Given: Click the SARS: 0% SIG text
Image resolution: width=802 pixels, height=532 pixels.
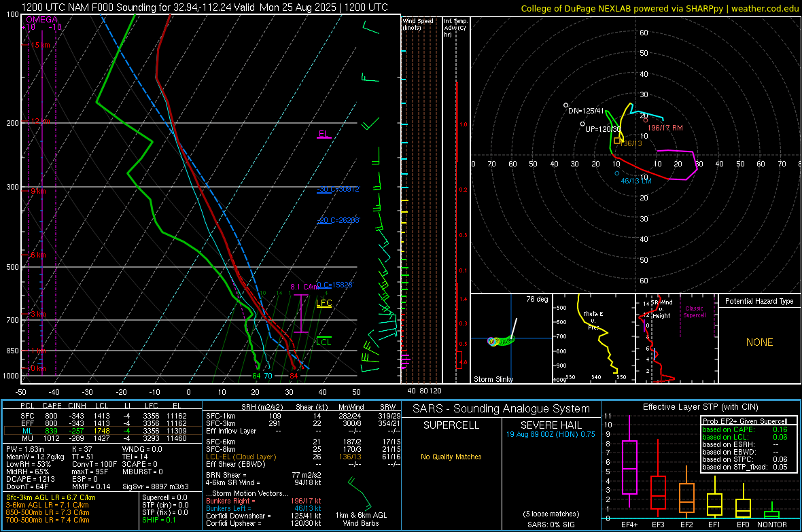Looking at the screenshot, I should (551, 525).
